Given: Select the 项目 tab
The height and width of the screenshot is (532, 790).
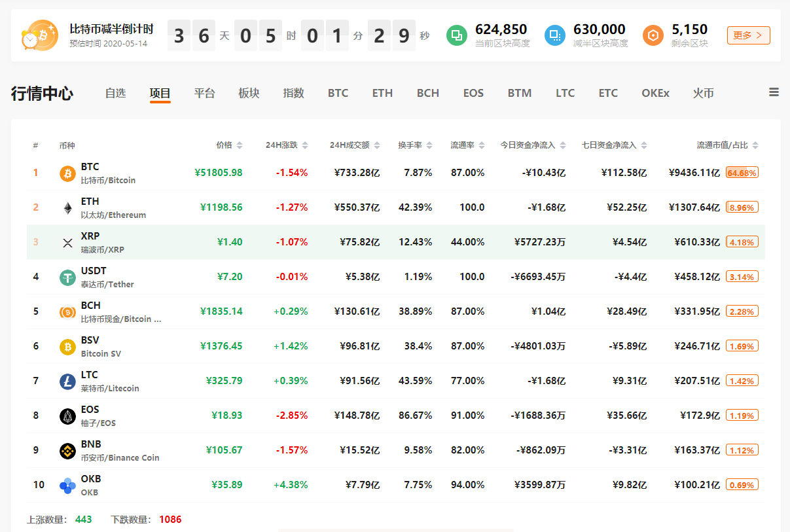Looking at the screenshot, I should tap(160, 93).
